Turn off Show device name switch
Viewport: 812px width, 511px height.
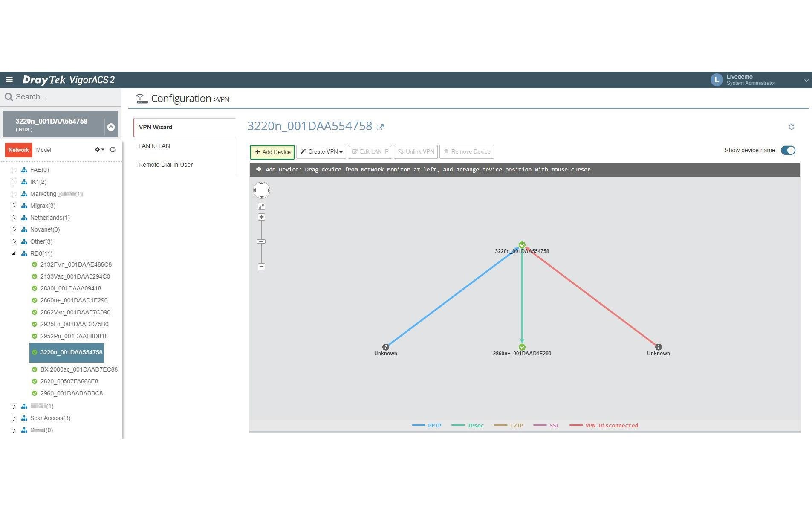(x=788, y=150)
